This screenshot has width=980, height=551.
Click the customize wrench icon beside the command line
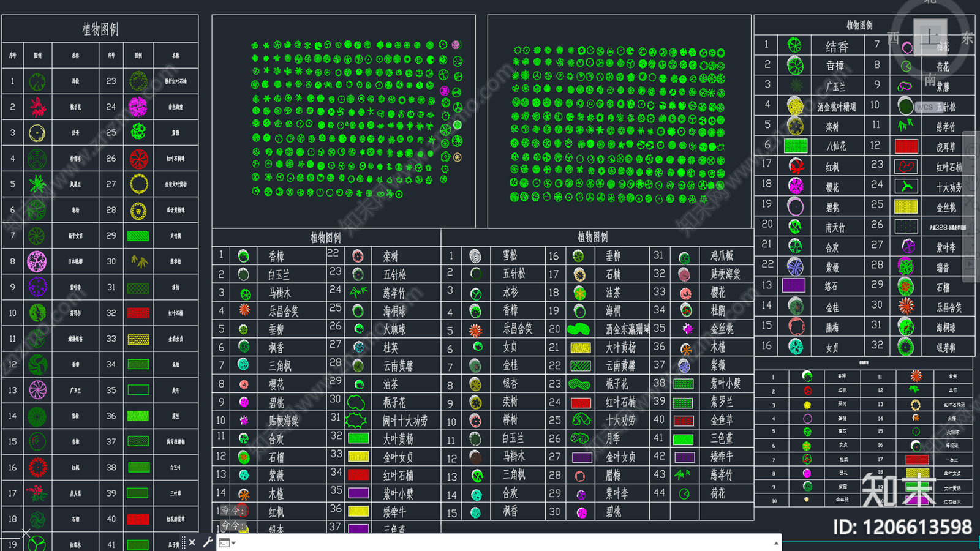pos(209,542)
